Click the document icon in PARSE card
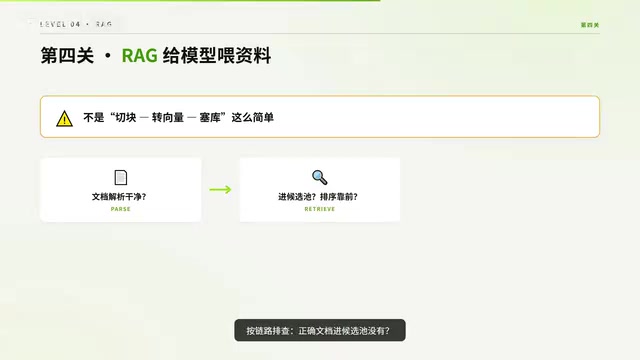The image size is (640, 360). (120, 177)
